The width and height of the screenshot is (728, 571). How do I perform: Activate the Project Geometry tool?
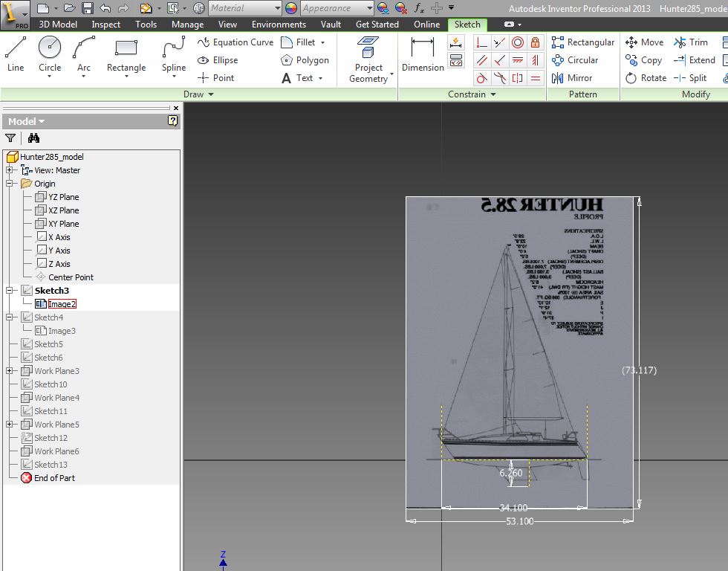point(368,60)
